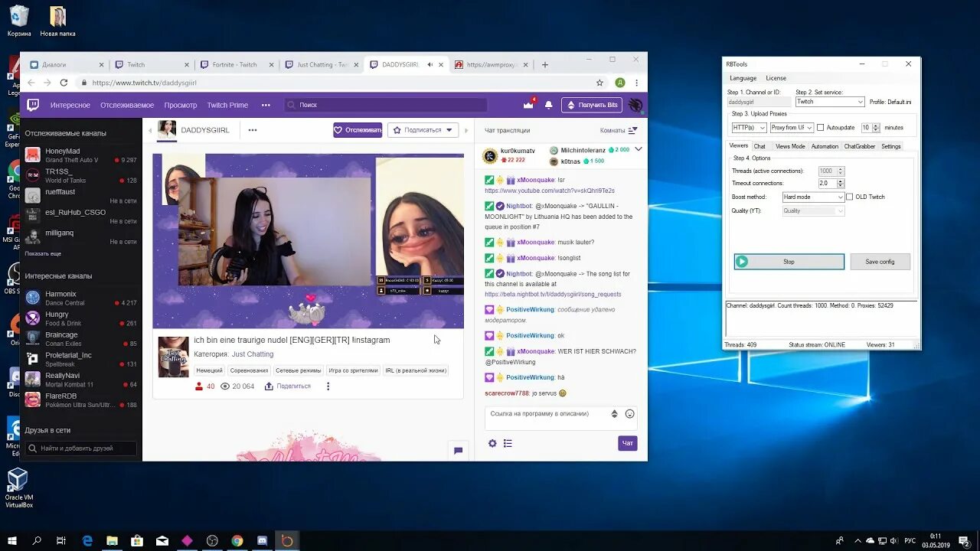Image resolution: width=980 pixels, height=551 pixels.
Task: Switch to the Views Mode tab
Action: click(x=789, y=146)
